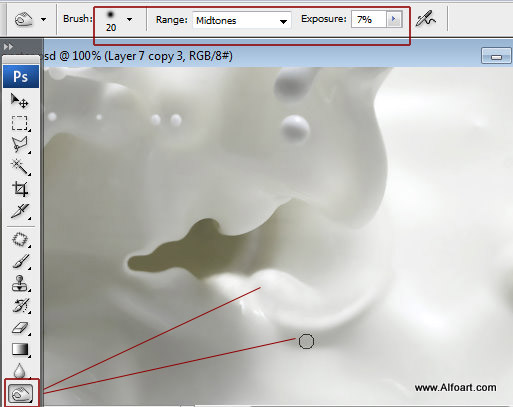The width and height of the screenshot is (513, 407).
Task: Expand the collapsed toolbox panel arrows
Action: pos(8,47)
